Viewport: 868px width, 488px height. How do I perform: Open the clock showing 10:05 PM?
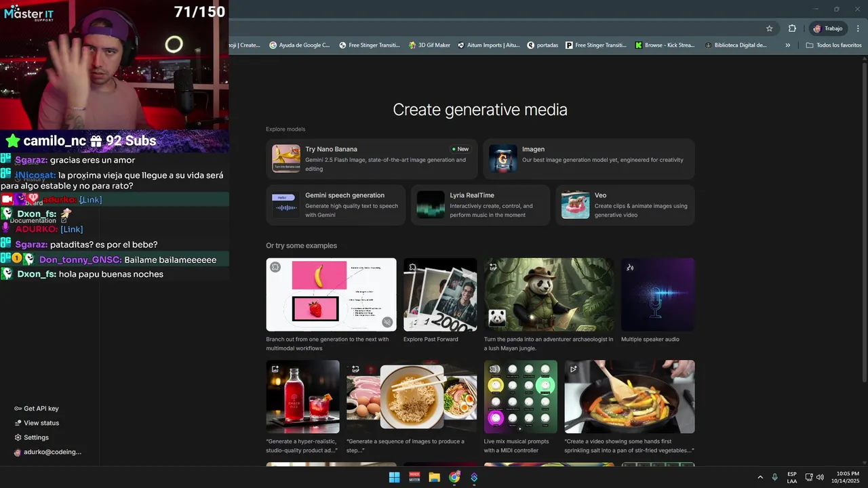click(845, 477)
